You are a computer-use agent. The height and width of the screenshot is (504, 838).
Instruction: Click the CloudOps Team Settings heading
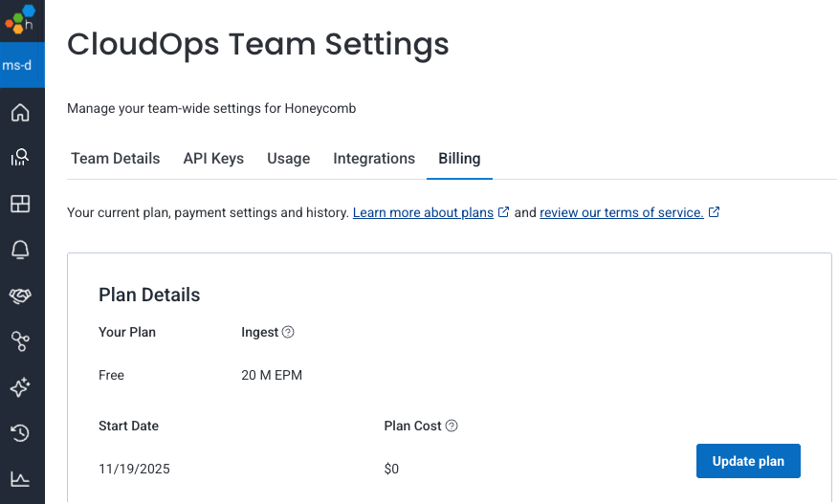point(258,44)
